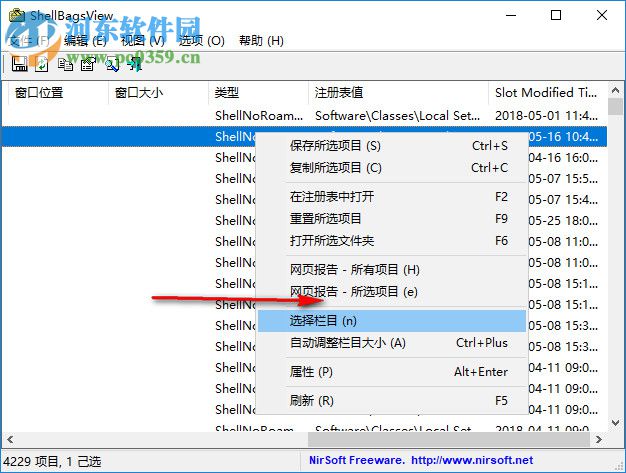
Task: Click horizontal scrollbar right arrow
Action: coord(598,440)
